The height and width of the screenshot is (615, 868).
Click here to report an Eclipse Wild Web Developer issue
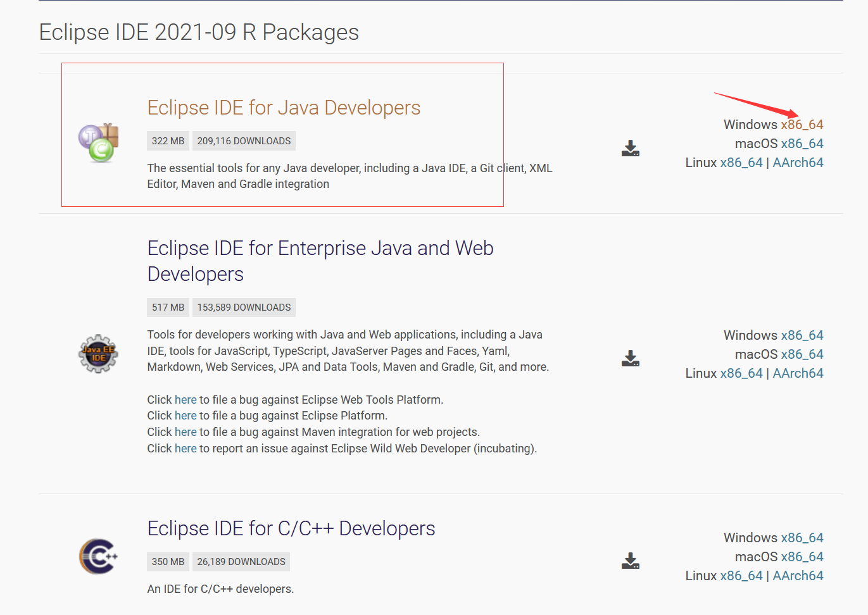pos(186,449)
